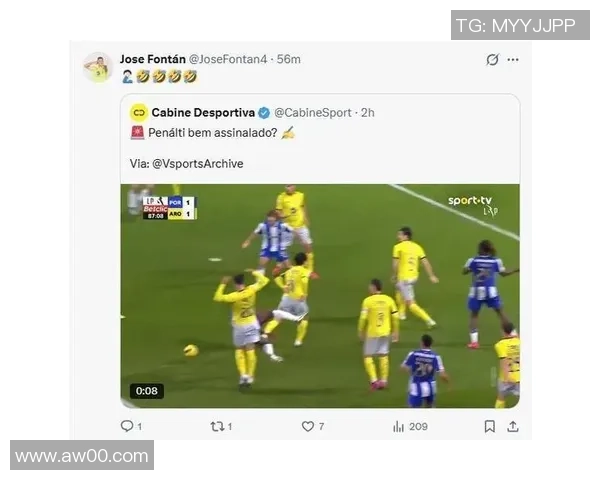Visit the @JoseFontan4 handle
Image resolution: width=600 pixels, height=480 pixels.
coord(230,59)
